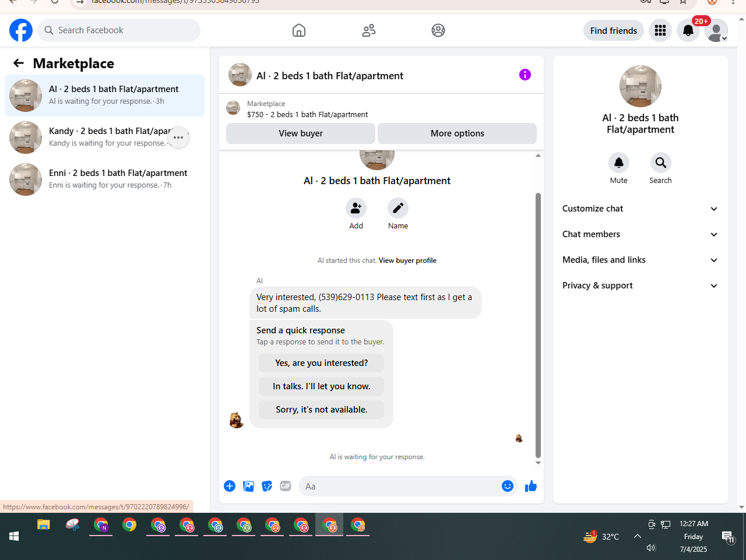Image resolution: width=746 pixels, height=560 pixels.
Task: Click the chat scrollbar thumb
Action: (538, 325)
